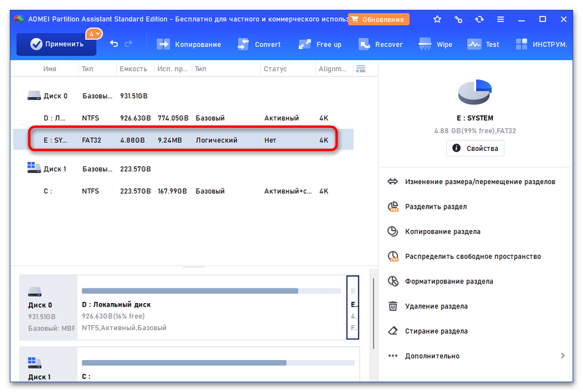Undo the last operation
583x392 pixels.
tap(114, 44)
